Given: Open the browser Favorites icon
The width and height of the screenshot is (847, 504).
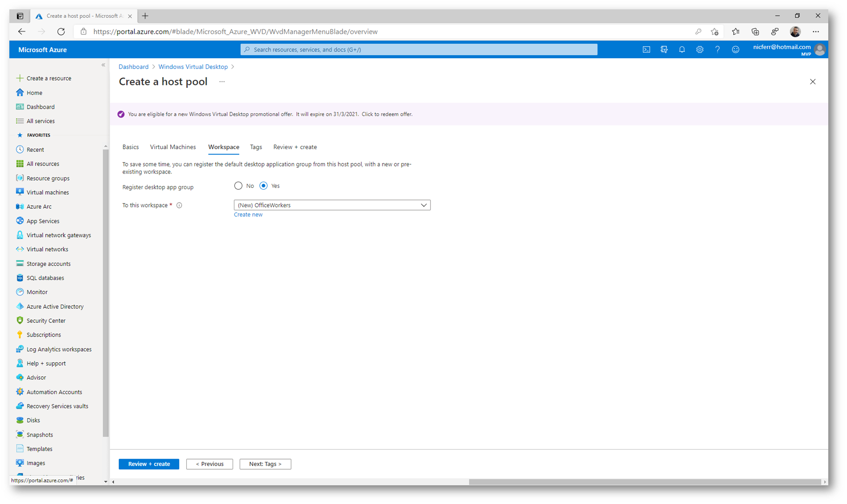Looking at the screenshot, I should pos(736,32).
